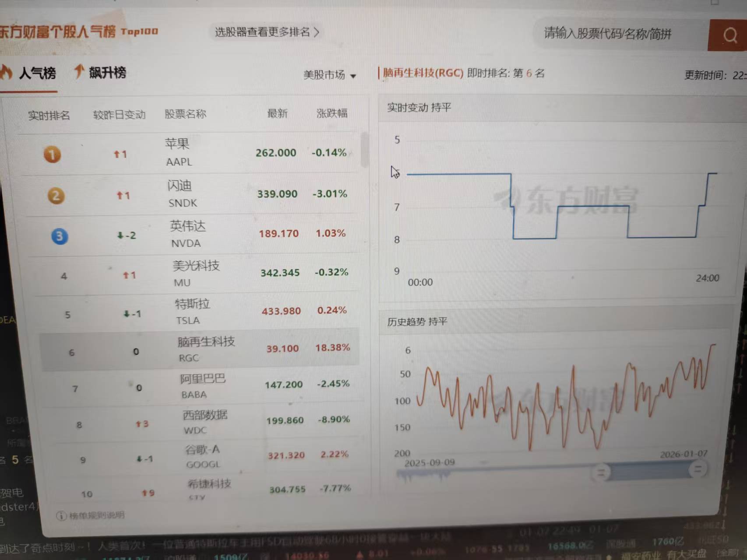Click the 实时变动 持平 chart header
This screenshot has width=747, height=560.
[419, 107]
